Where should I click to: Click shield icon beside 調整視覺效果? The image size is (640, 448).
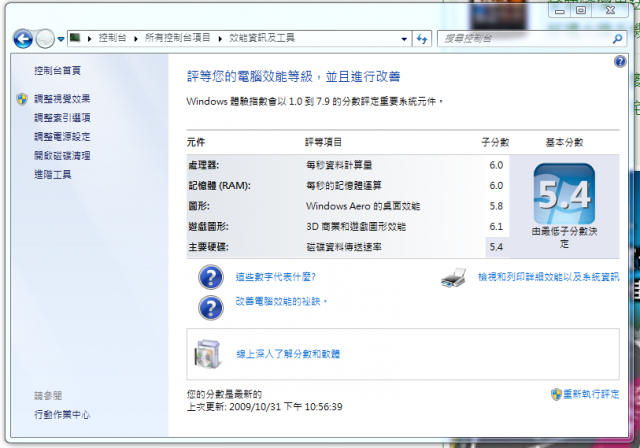22,99
